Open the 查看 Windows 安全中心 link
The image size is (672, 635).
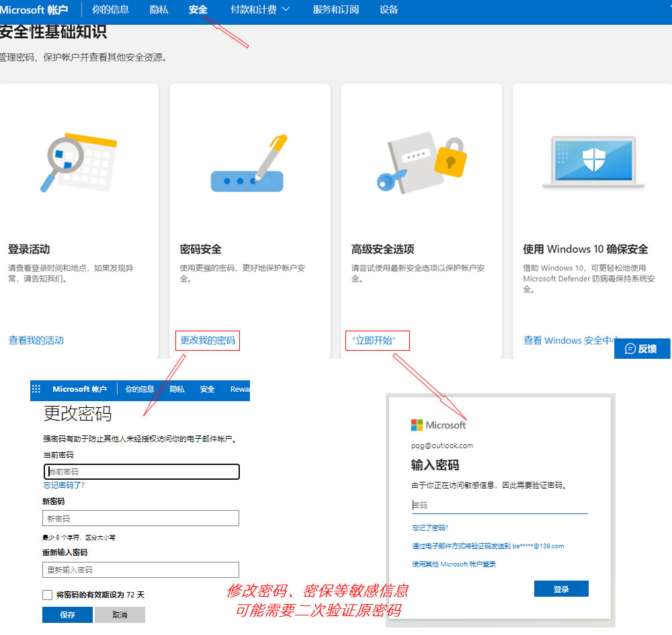tap(569, 340)
